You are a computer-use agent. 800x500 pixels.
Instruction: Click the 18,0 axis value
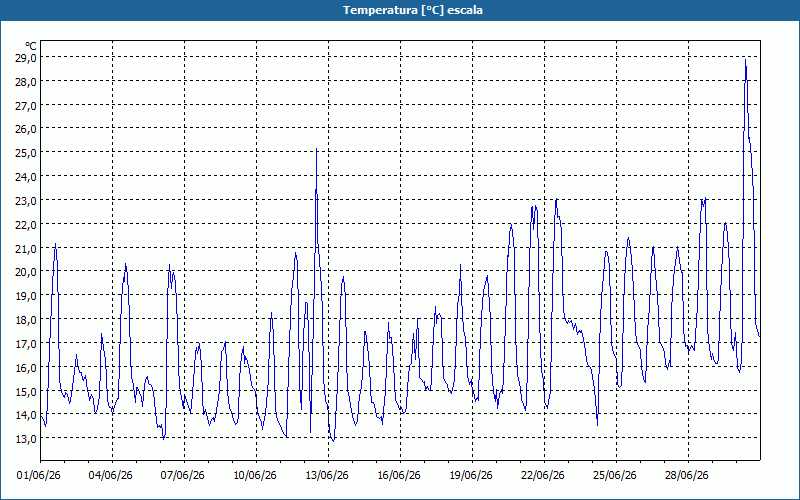[x=26, y=320]
